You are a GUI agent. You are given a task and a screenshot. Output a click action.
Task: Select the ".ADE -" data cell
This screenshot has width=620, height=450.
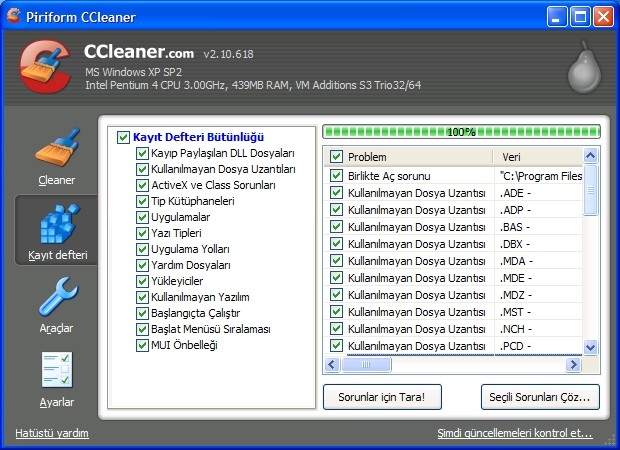pos(538,193)
